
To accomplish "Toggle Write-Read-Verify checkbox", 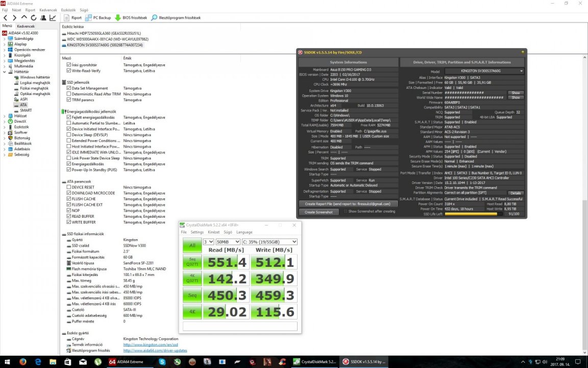I will point(68,71).
